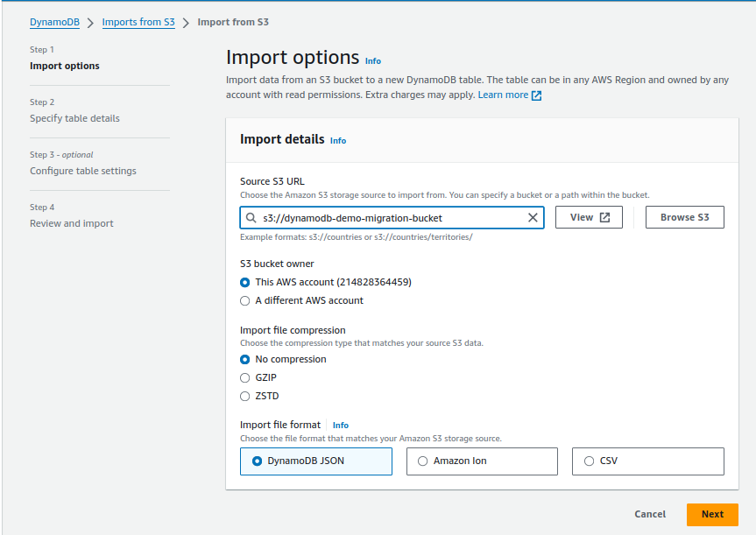This screenshot has width=756, height=535.
Task: Choose Amazon Ion file format
Action: coord(482,461)
